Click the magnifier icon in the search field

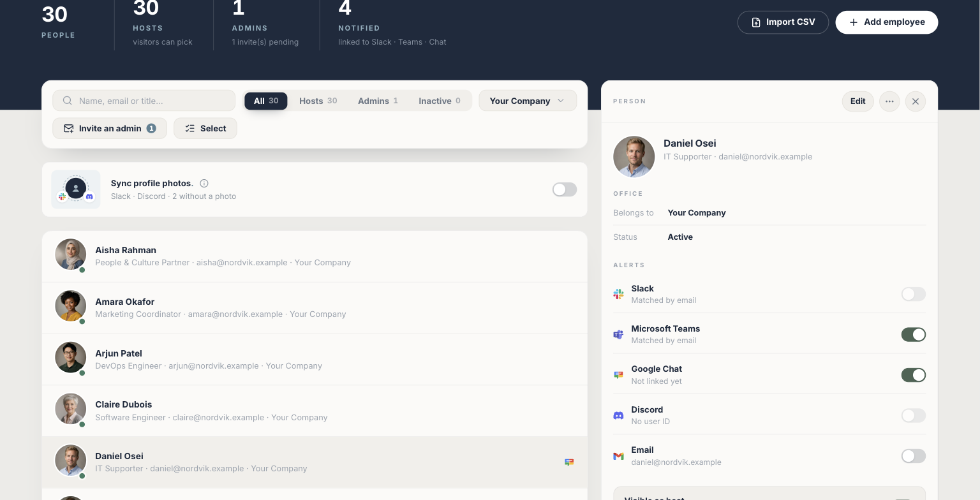pos(67,101)
